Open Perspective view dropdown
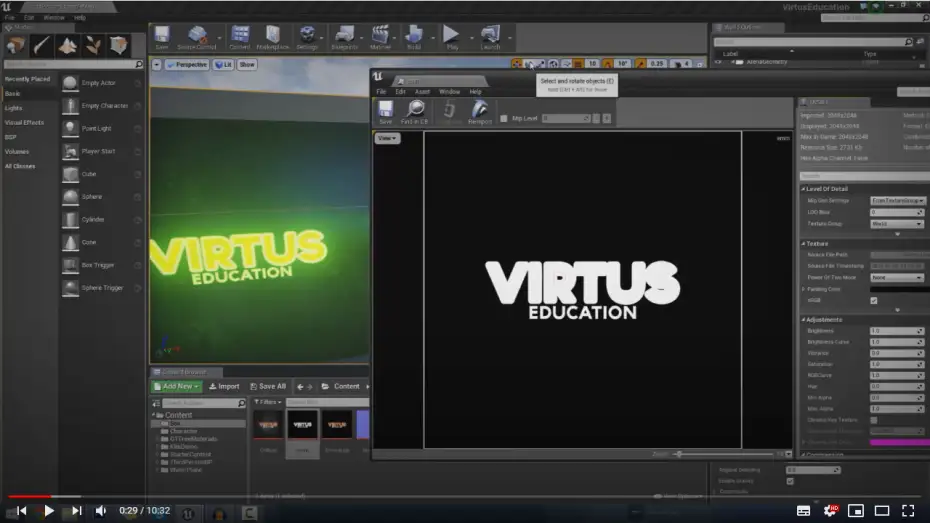The width and height of the screenshot is (930, 523). click(x=187, y=65)
